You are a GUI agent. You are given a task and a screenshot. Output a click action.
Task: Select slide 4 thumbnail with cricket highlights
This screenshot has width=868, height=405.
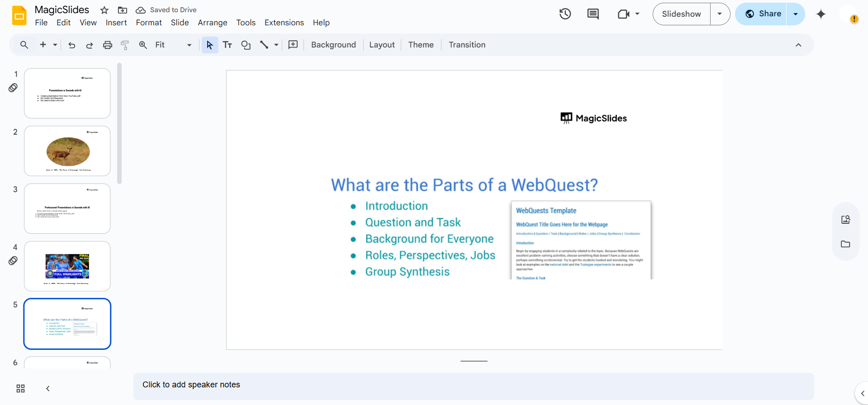67,266
